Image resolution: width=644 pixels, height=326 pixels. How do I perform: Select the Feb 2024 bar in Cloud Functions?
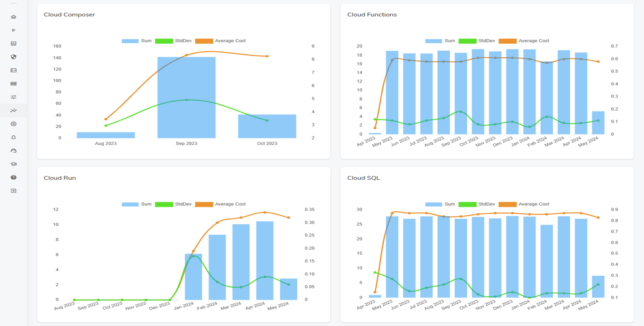point(547,98)
